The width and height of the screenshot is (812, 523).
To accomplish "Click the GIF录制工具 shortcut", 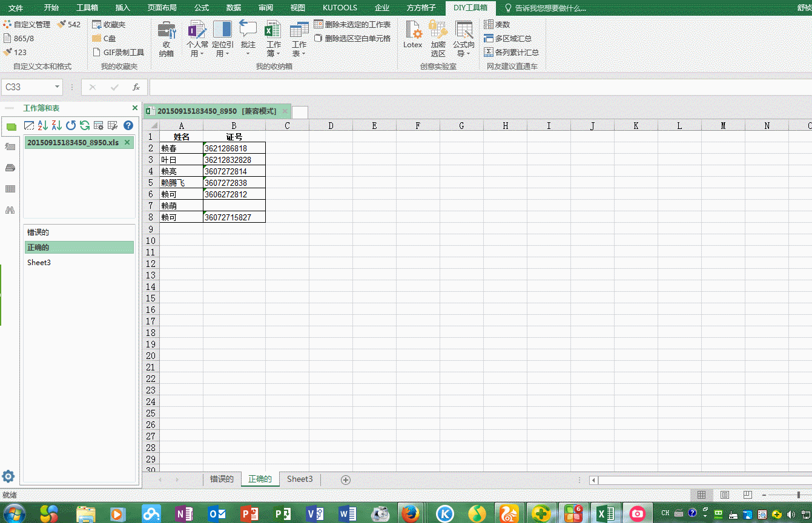I will (119, 53).
